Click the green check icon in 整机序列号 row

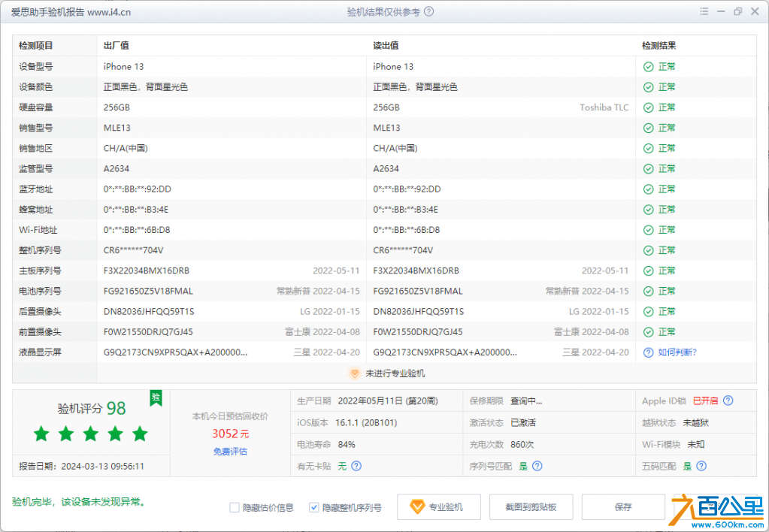pyautogui.click(x=649, y=250)
